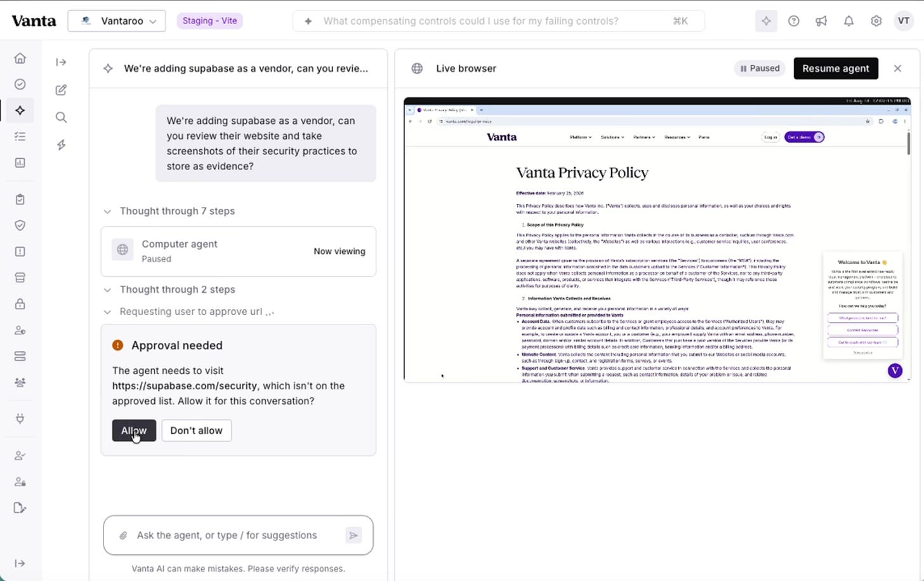Open the stacked servers icon in sidebar

coord(20,356)
